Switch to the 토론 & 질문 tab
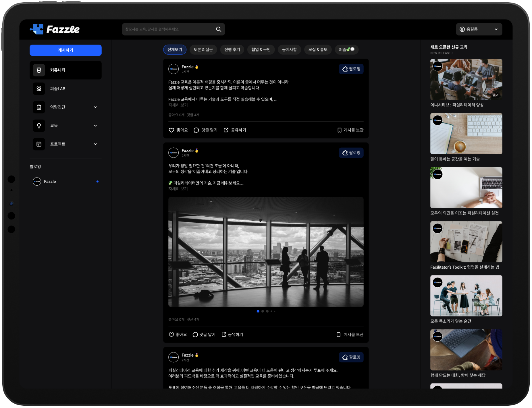 pos(203,49)
